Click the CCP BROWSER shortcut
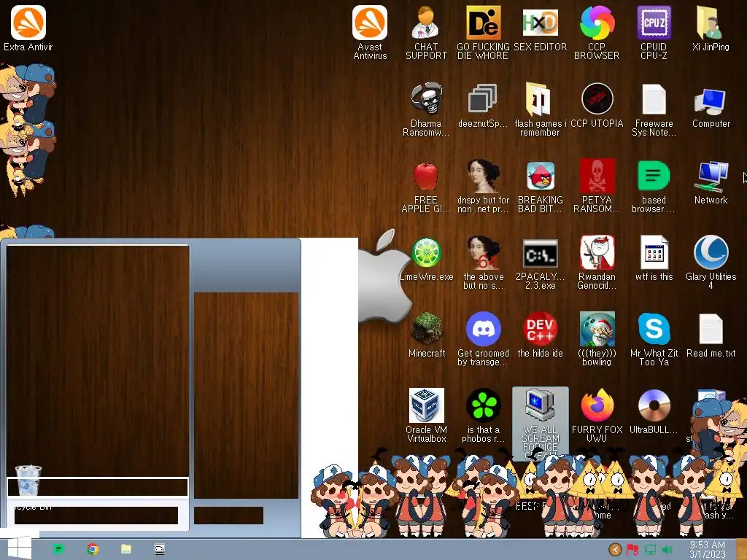The height and width of the screenshot is (560, 747). 597,32
